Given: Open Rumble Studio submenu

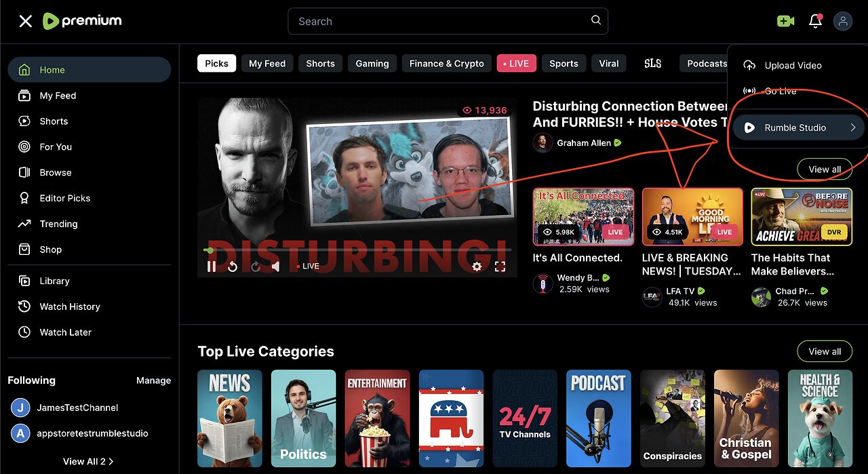Looking at the screenshot, I should (798, 127).
